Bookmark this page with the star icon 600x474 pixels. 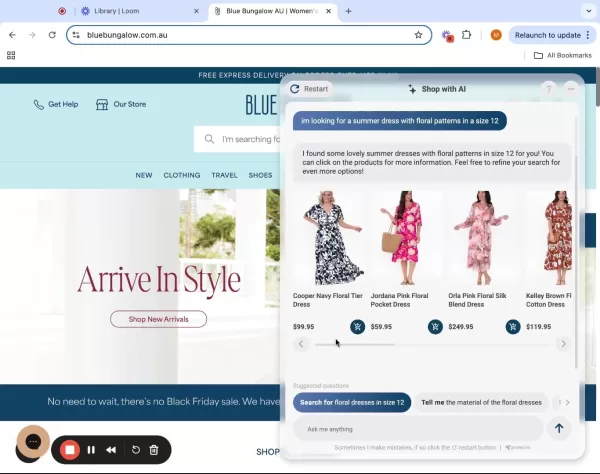(x=418, y=35)
